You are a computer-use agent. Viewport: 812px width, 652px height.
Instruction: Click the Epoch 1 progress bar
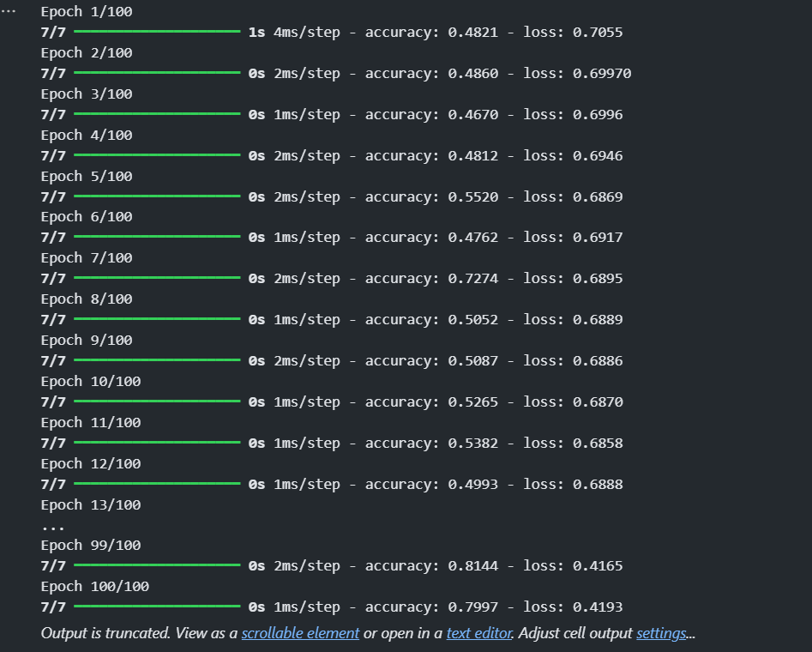[158, 32]
